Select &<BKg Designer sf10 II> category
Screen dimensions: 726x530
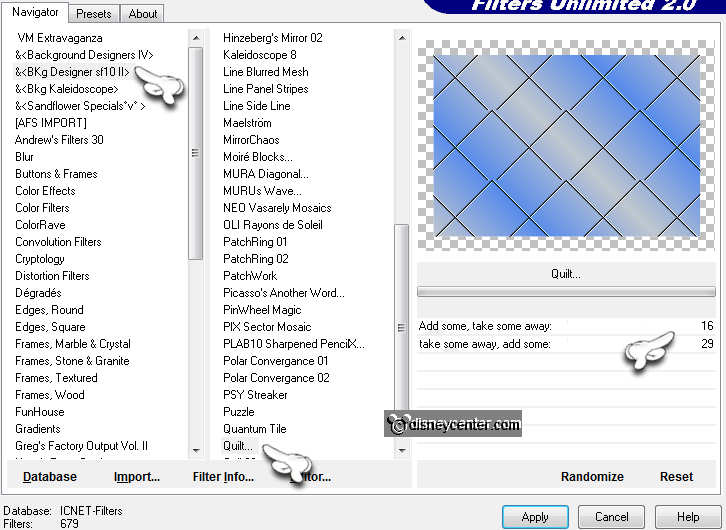72,72
